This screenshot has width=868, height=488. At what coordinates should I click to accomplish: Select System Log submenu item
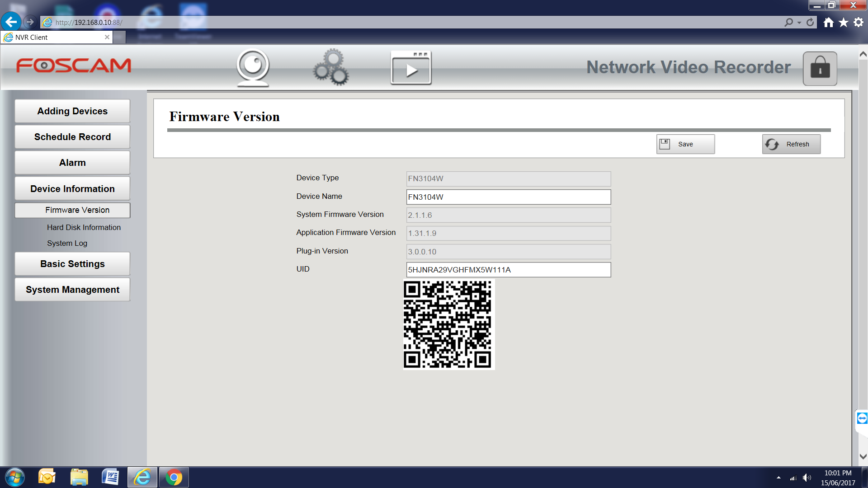(67, 243)
